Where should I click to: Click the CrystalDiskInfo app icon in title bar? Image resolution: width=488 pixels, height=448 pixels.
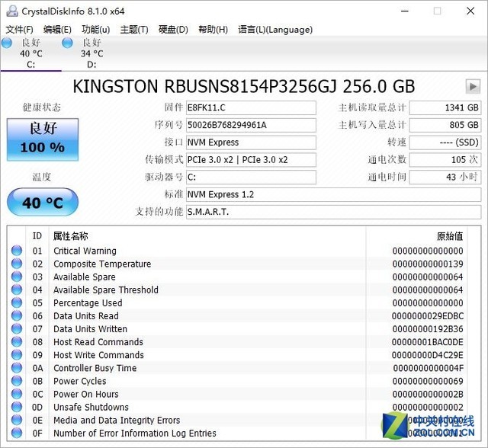coord(12,11)
